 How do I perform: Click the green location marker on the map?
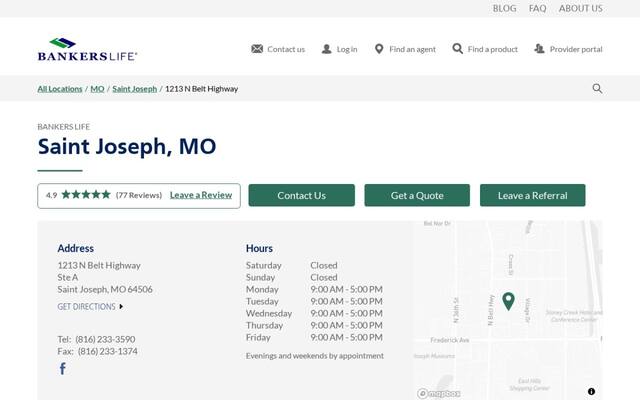pos(508,301)
